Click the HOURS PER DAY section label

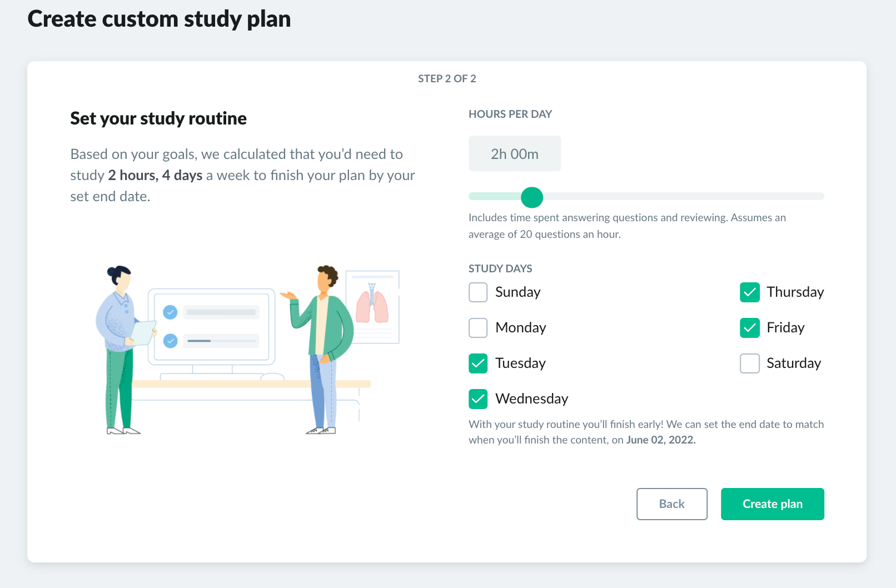(x=510, y=114)
